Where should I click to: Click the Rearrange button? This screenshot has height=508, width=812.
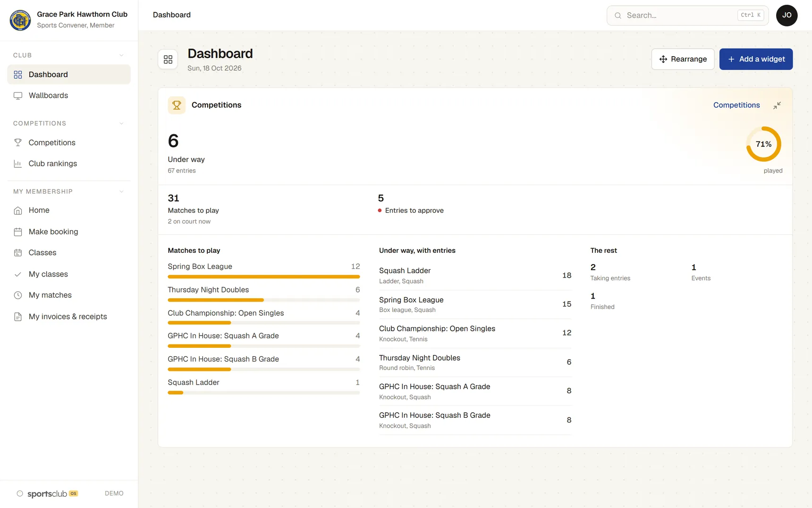tap(683, 59)
